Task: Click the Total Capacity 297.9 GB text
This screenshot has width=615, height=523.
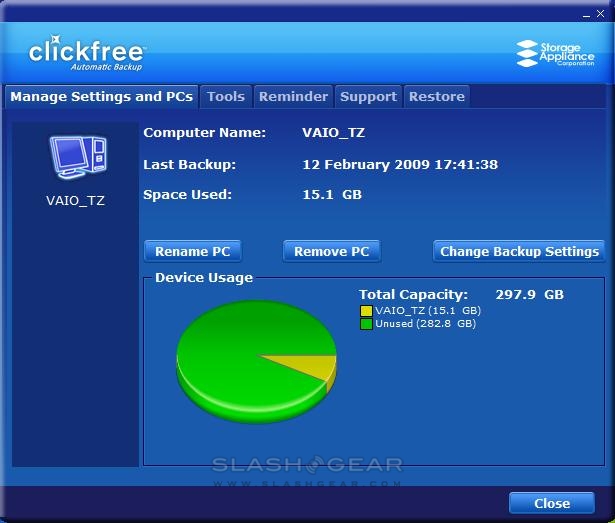Action: (x=461, y=295)
